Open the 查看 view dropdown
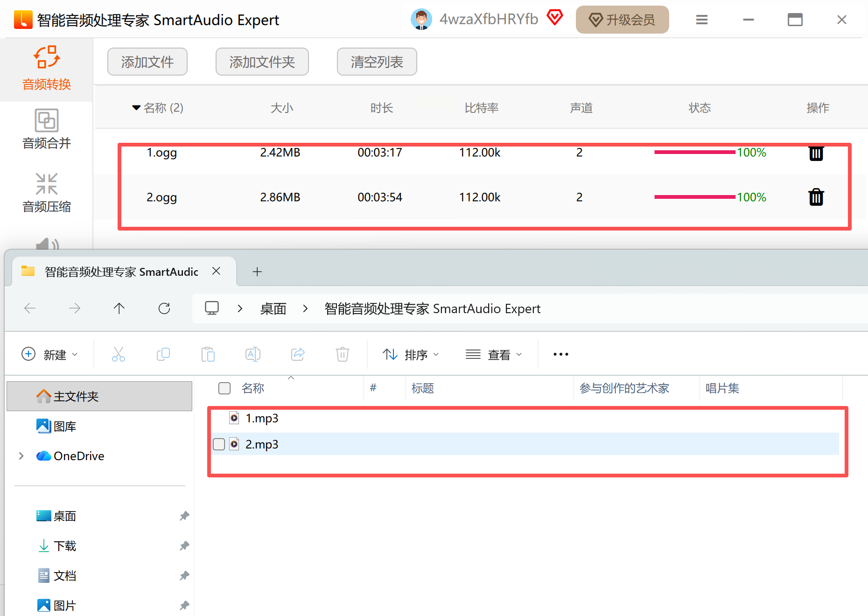Viewport: 868px width, 616px height. point(494,355)
